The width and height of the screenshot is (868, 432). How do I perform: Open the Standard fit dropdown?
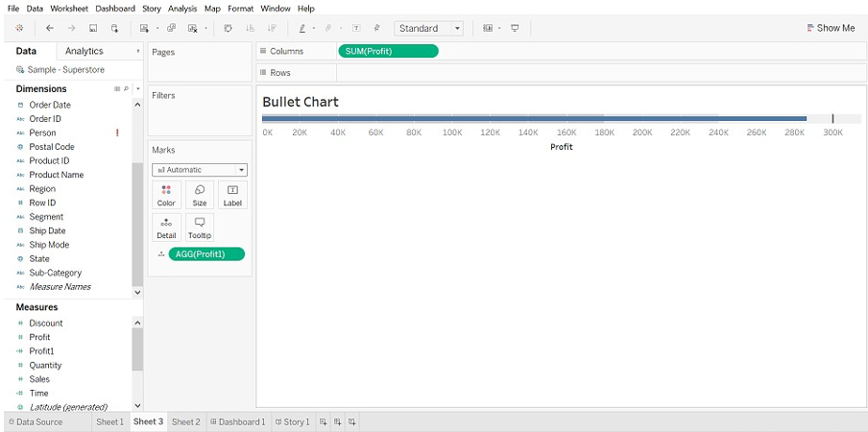coord(457,28)
